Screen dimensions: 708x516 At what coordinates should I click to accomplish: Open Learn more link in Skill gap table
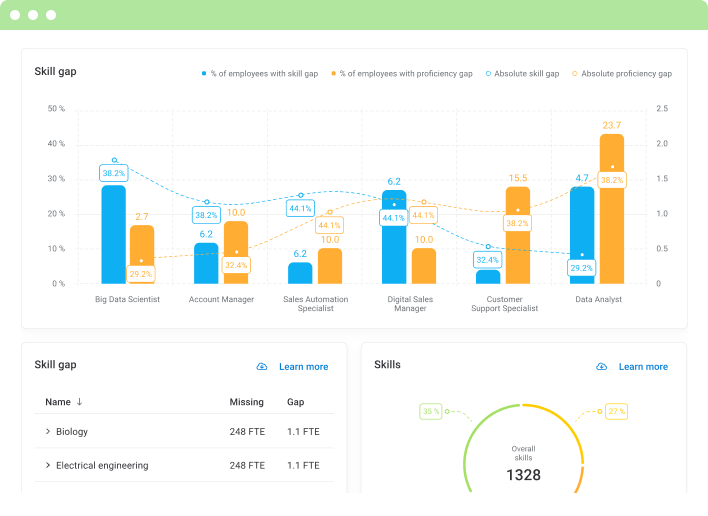(303, 367)
